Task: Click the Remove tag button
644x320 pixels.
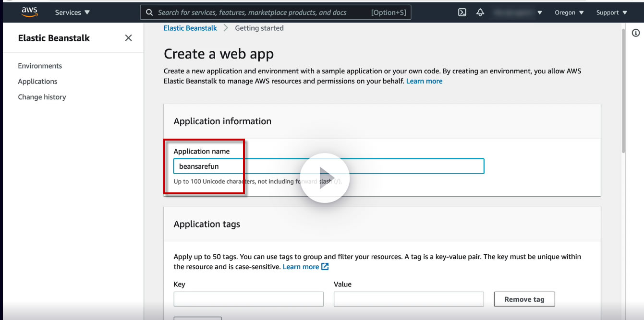Action: [524, 299]
